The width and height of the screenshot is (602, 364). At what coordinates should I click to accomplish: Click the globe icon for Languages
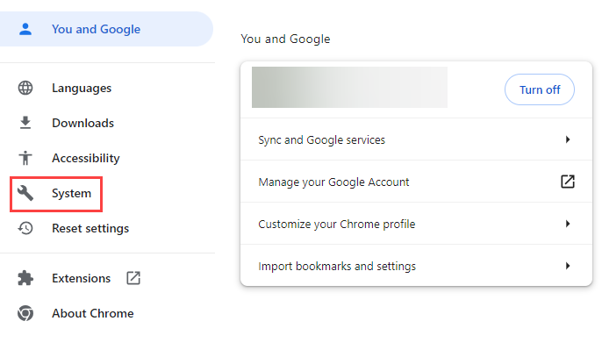click(25, 88)
